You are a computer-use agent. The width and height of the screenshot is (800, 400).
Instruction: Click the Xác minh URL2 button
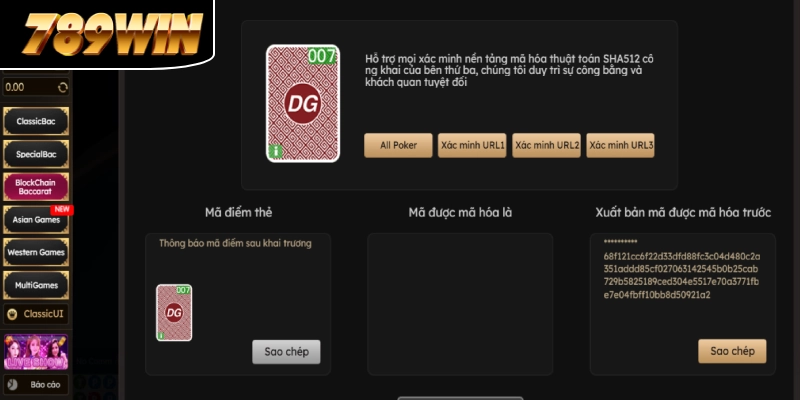tap(546, 145)
